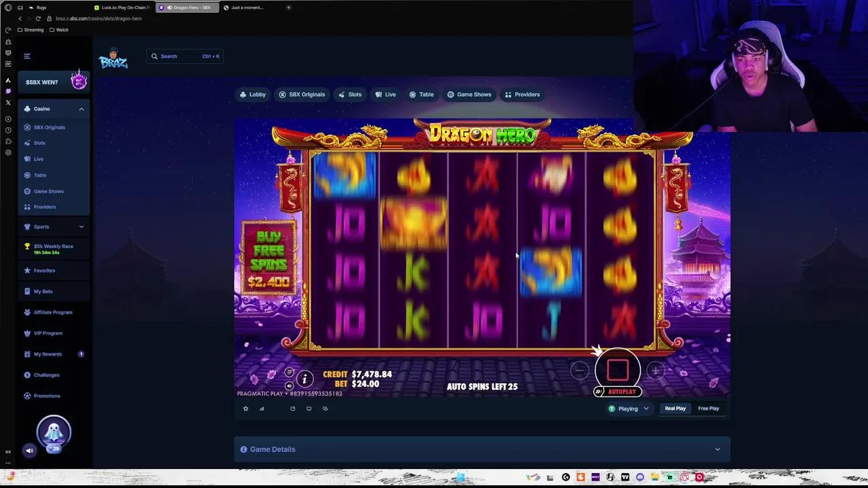
Task: Click the Autoplay button
Action: [622, 392]
